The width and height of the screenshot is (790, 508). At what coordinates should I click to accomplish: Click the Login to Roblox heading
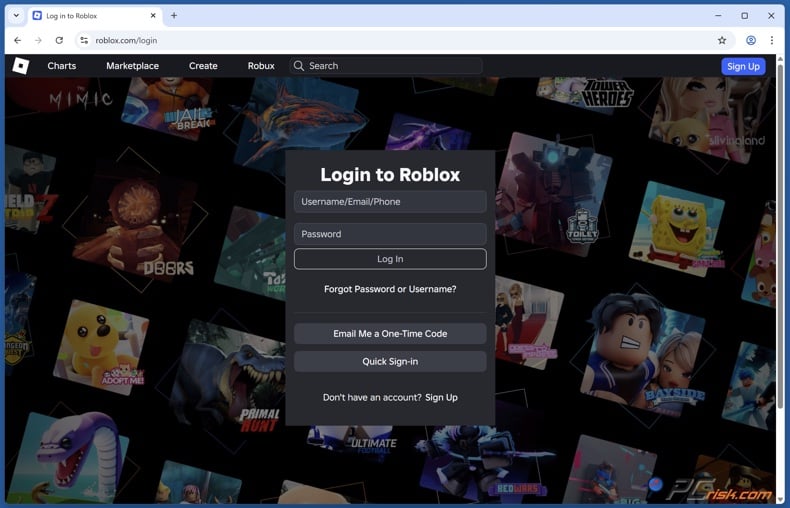pyautogui.click(x=390, y=174)
